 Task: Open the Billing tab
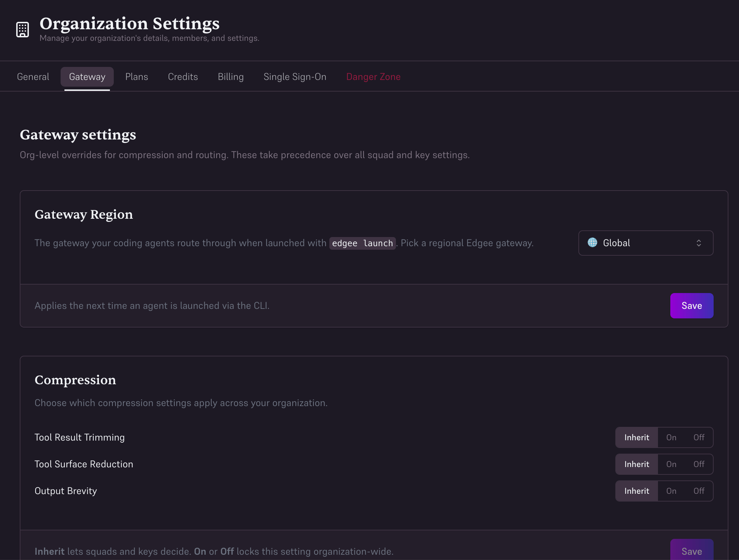point(231,77)
